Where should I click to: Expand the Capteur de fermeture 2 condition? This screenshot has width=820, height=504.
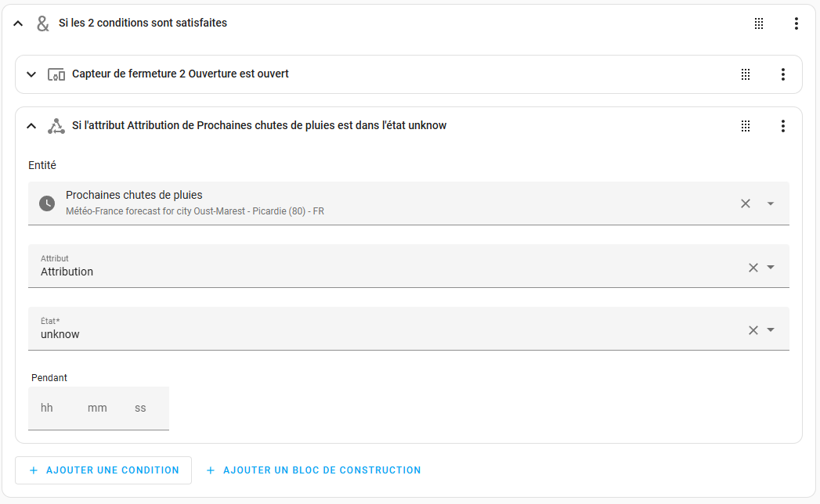[x=31, y=74]
